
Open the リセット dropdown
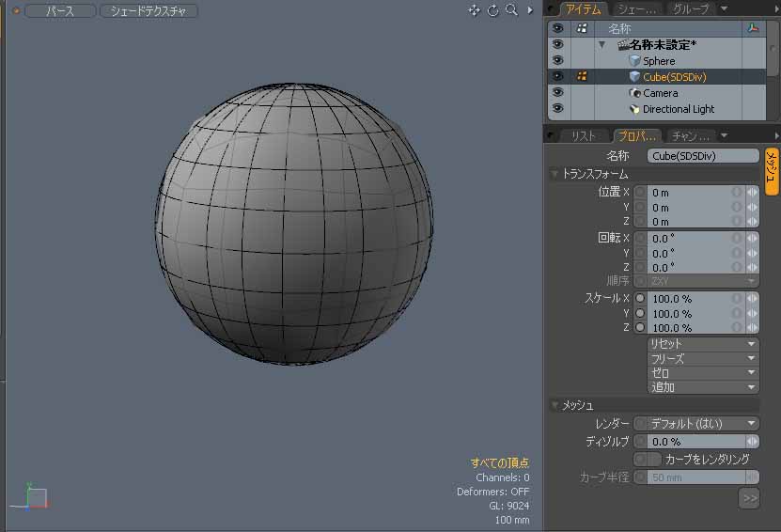pyautogui.click(x=703, y=344)
